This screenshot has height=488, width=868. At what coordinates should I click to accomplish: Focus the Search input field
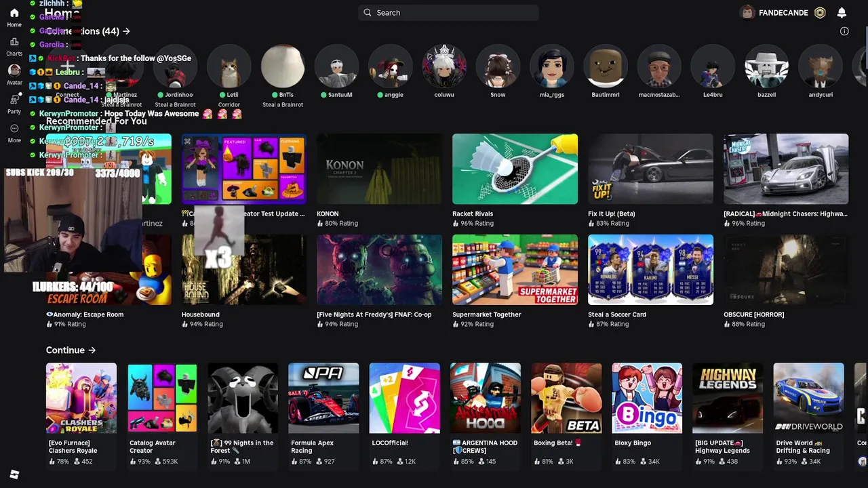pyautogui.click(x=448, y=12)
